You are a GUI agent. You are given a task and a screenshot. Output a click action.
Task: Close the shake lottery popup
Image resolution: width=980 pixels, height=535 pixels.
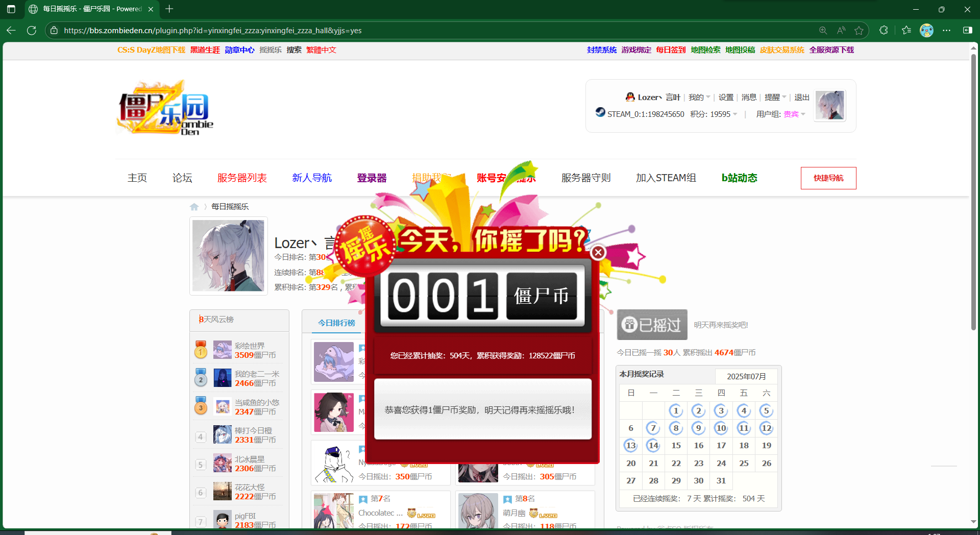[x=598, y=252]
